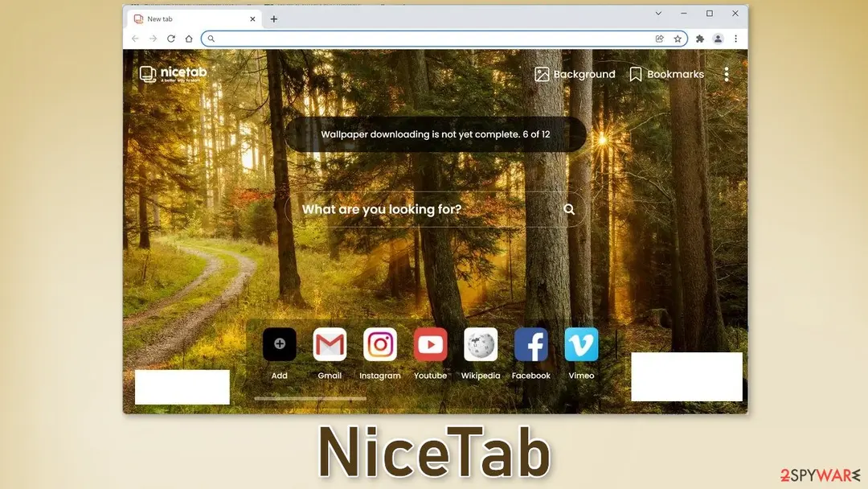Viewport: 868px width, 489px height.
Task: Add a new shortcut tile
Action: pyautogui.click(x=280, y=344)
